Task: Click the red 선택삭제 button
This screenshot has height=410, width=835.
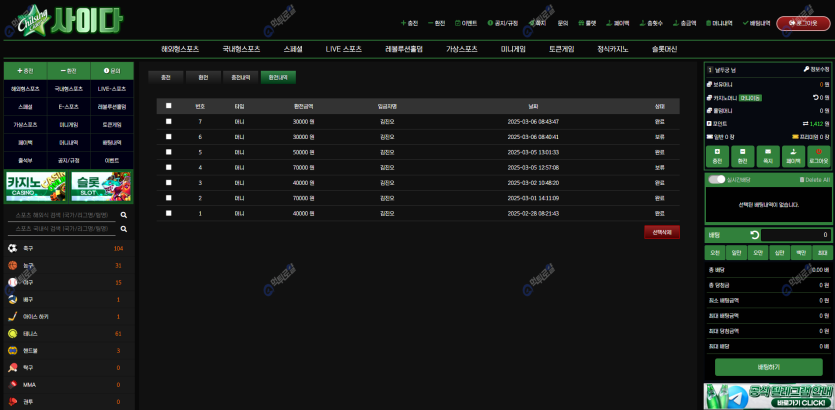Action: tap(661, 232)
